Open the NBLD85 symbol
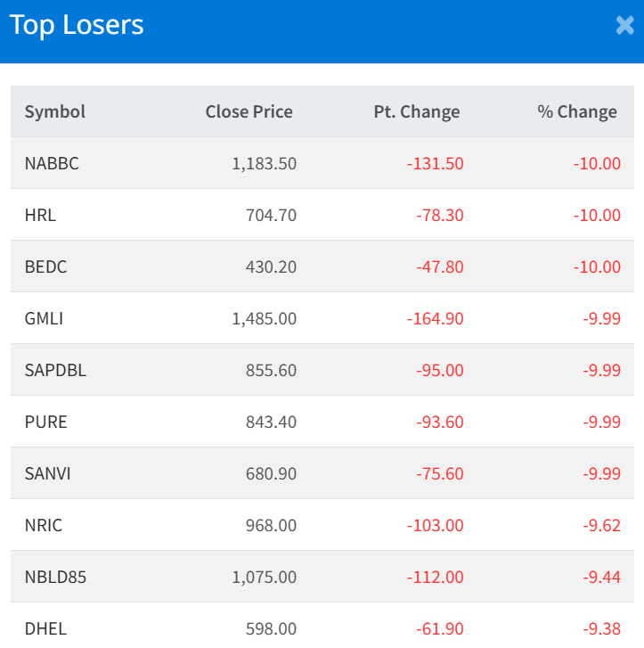The height and width of the screenshot is (648, 644). [x=55, y=577]
